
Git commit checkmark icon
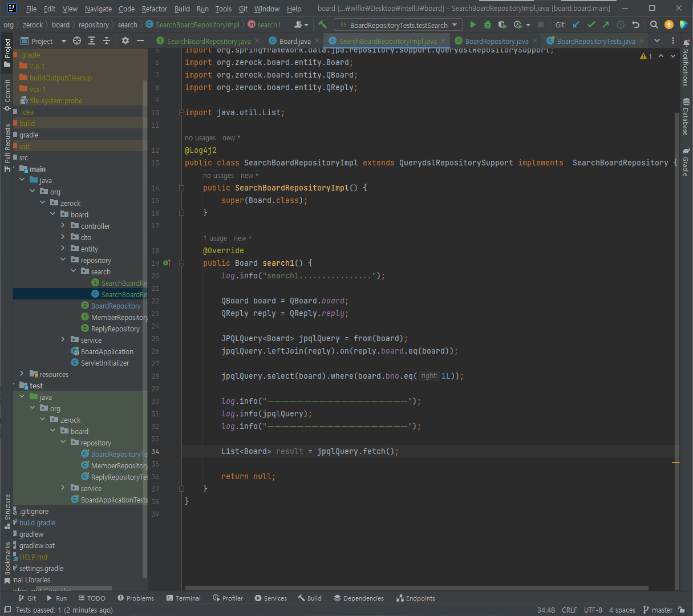[591, 25]
